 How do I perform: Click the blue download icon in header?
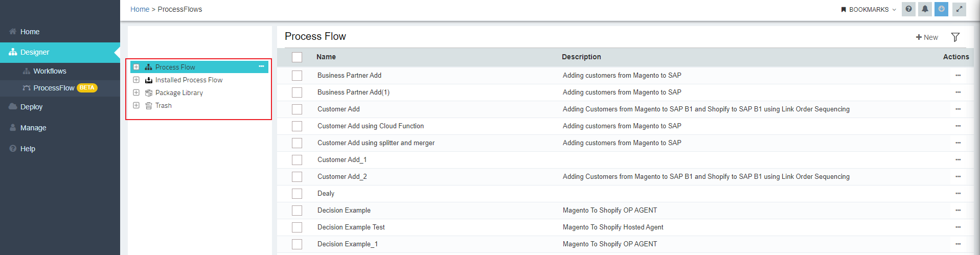pos(941,9)
